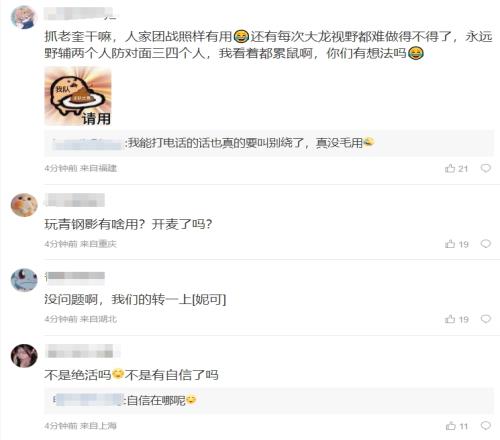Like the 没问题啊 comment
500x440 pixels.
pyautogui.click(x=456, y=319)
